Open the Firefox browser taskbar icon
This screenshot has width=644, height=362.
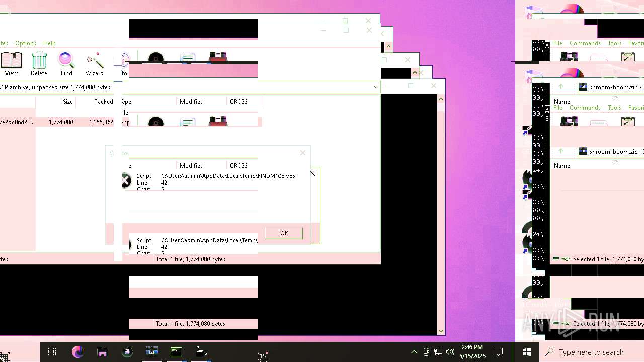(77, 352)
